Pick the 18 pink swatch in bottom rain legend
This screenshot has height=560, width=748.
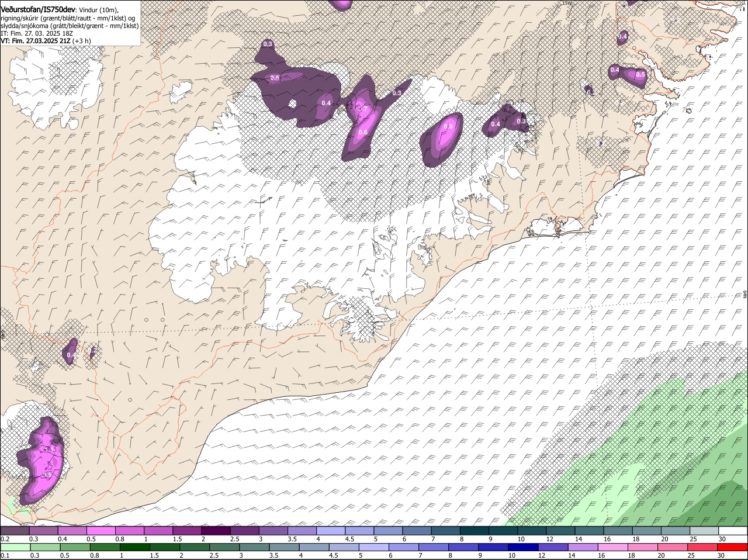point(643,547)
